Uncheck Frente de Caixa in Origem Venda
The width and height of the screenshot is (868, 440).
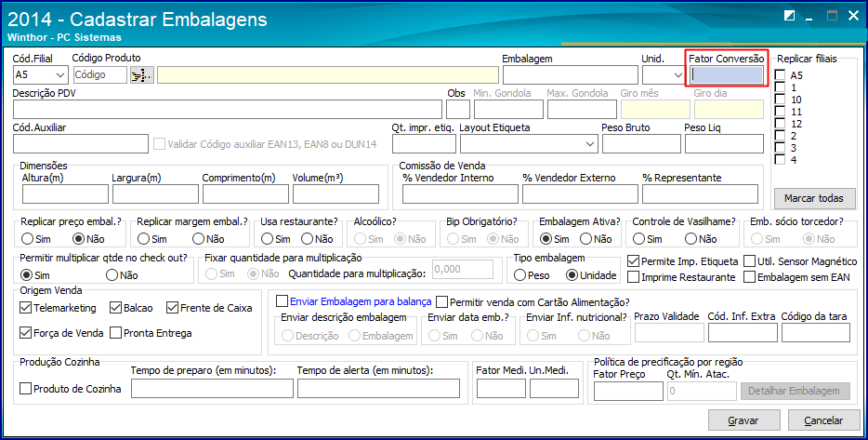[172, 308]
